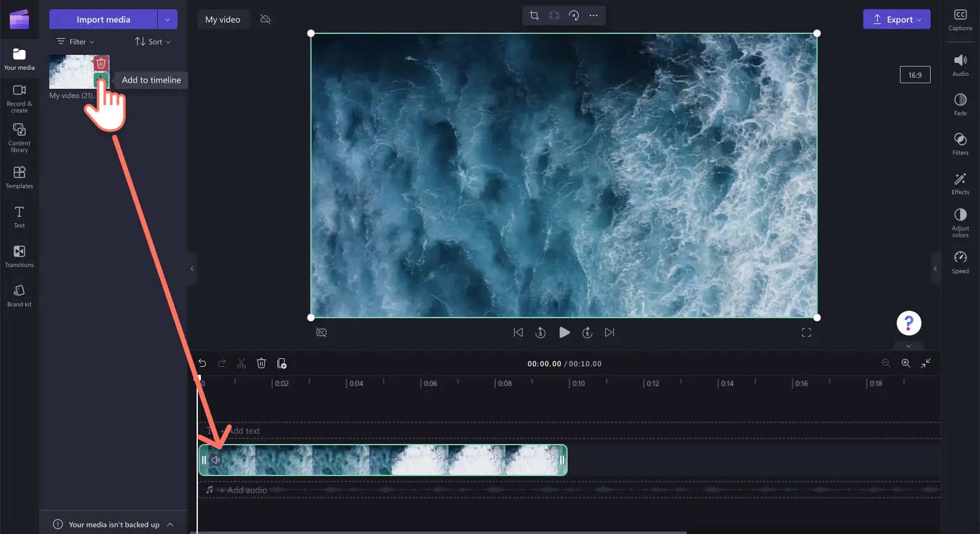Expand Import media dropdown arrow

(x=167, y=19)
